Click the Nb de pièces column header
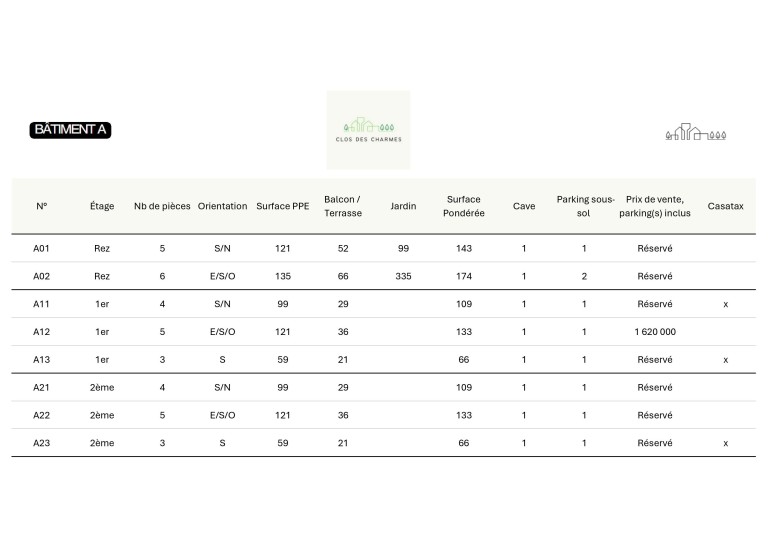 [x=162, y=206]
